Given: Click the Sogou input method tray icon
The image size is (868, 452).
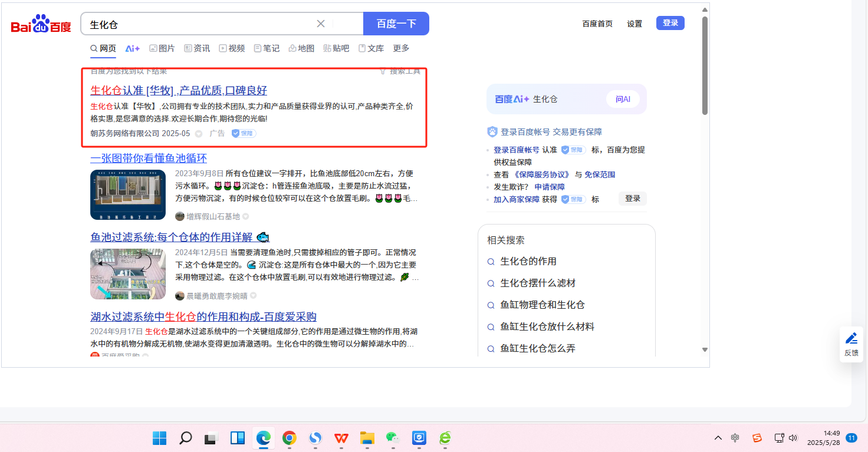Looking at the screenshot, I should [757, 438].
